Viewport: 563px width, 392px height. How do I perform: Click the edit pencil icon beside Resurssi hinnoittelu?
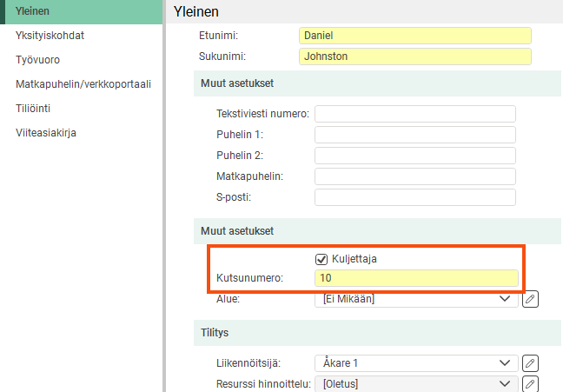pos(531,383)
